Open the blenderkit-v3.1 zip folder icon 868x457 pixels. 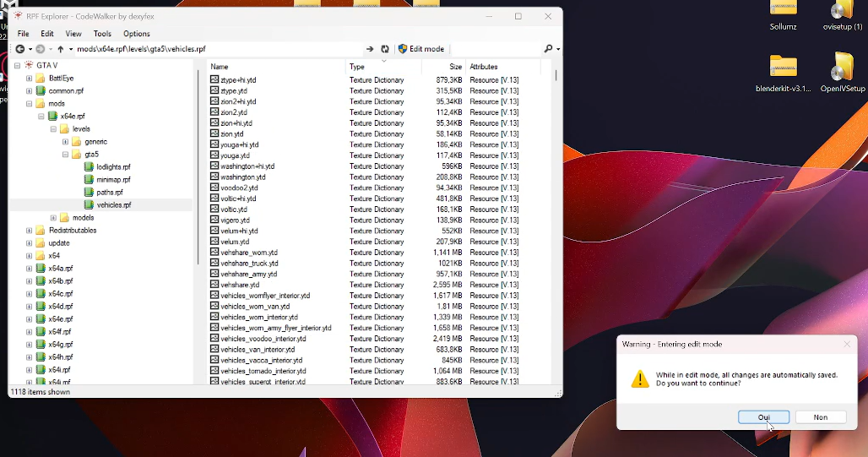pyautogui.click(x=783, y=68)
